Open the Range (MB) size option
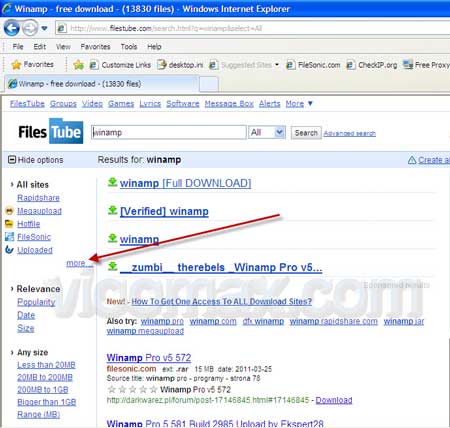450x428 pixels. 38,415
